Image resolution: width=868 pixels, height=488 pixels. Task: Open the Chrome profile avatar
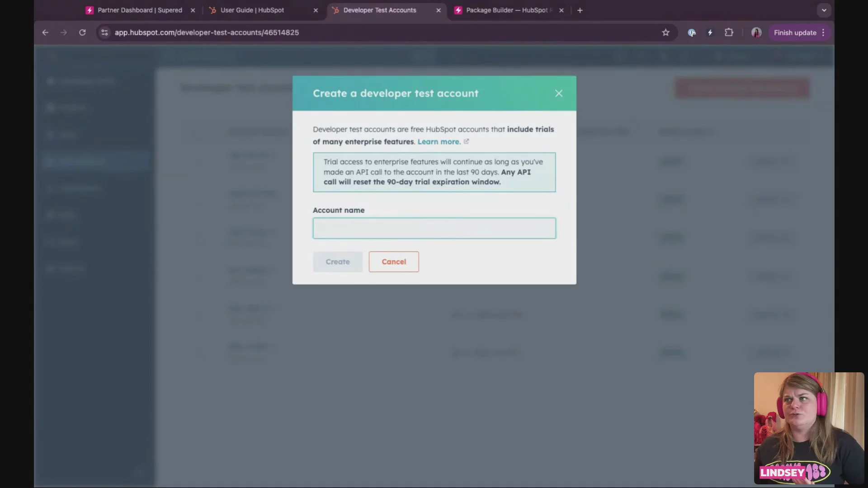pyautogui.click(x=756, y=33)
